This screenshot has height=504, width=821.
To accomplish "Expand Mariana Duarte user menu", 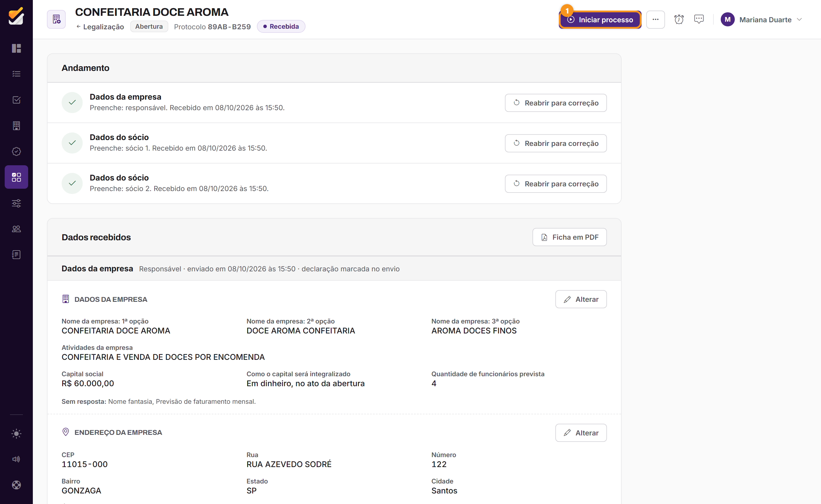I will (x=761, y=19).
